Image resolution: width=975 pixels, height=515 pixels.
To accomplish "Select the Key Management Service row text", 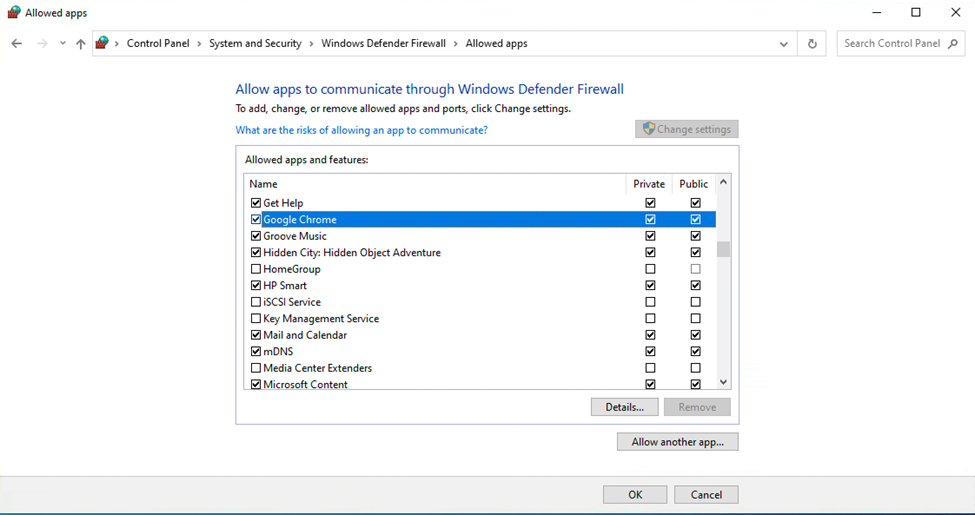I will 321,318.
